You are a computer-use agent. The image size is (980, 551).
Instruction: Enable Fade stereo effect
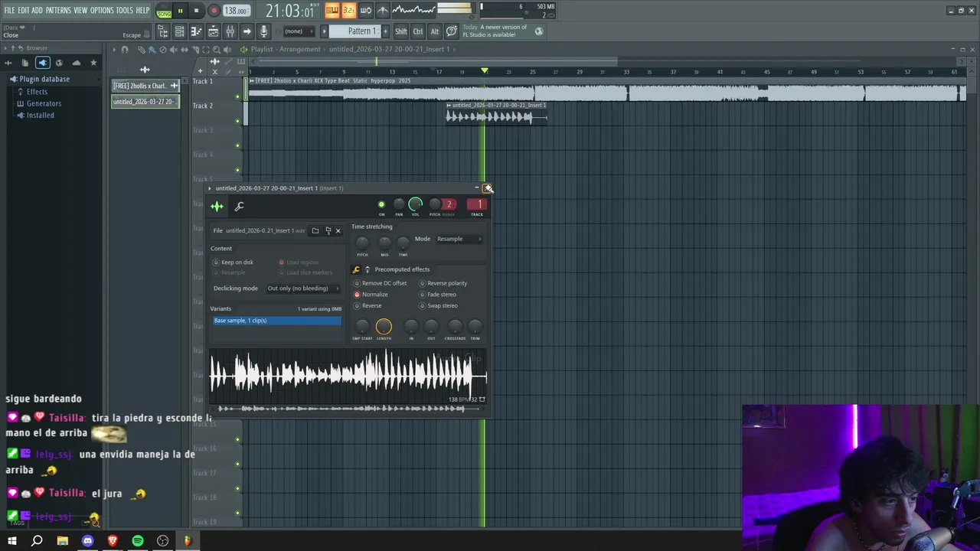click(x=437, y=295)
